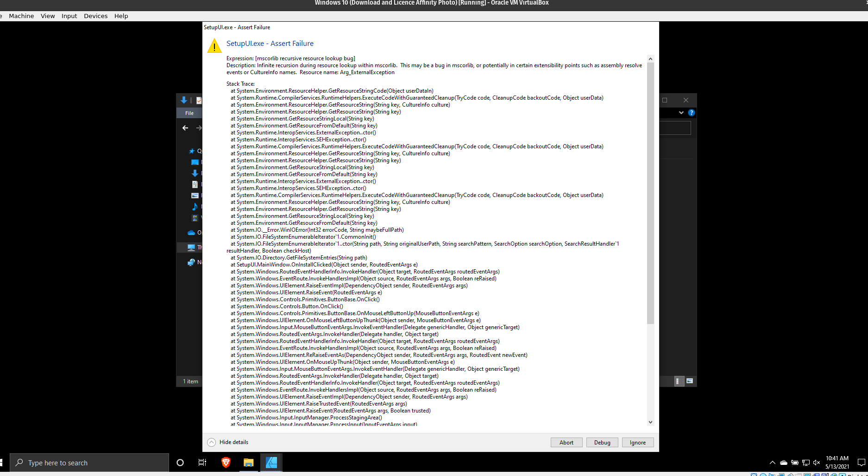
Task: Open the dropdown chevron in the background window
Action: point(681,113)
